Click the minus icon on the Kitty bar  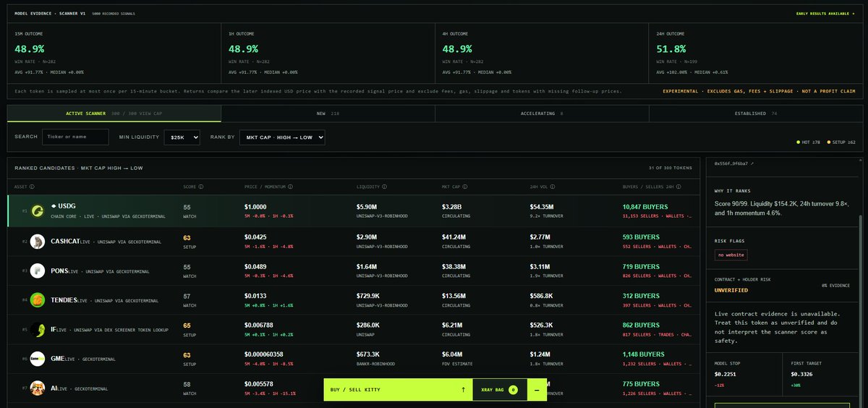click(x=536, y=389)
